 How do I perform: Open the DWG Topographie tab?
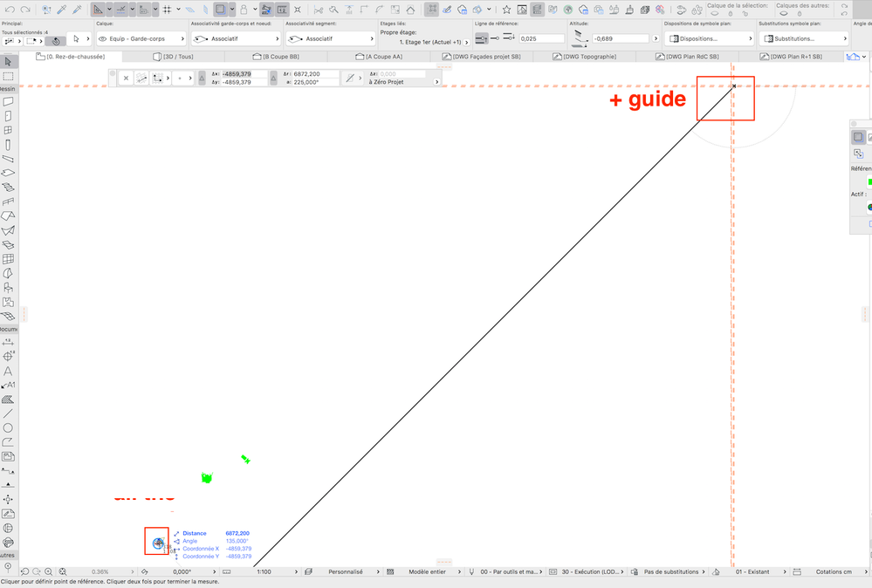click(x=585, y=57)
